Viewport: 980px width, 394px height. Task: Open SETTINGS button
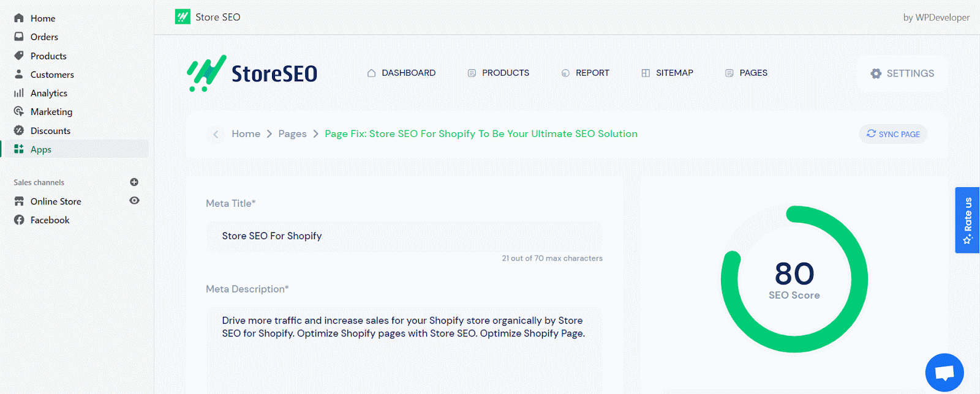[x=902, y=73]
